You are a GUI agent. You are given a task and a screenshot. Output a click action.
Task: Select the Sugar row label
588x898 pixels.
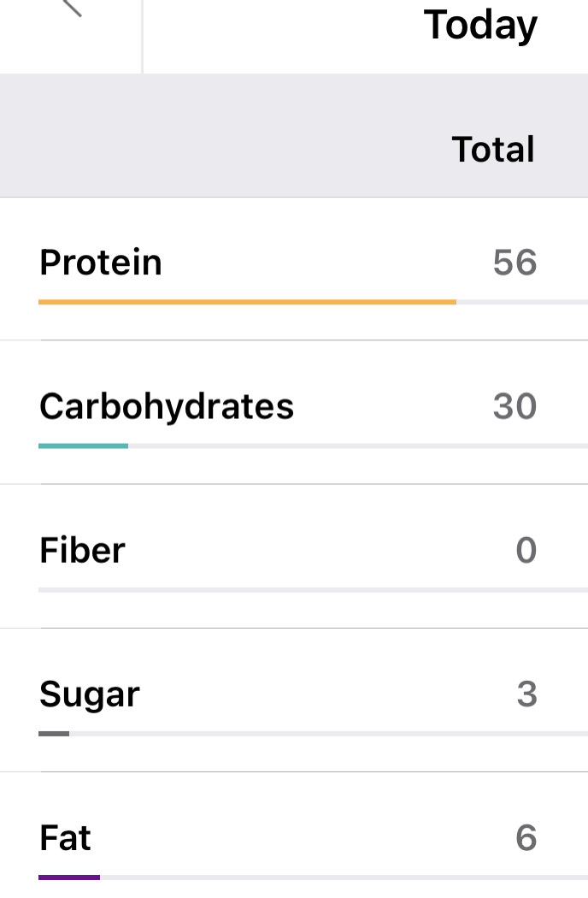[90, 694]
